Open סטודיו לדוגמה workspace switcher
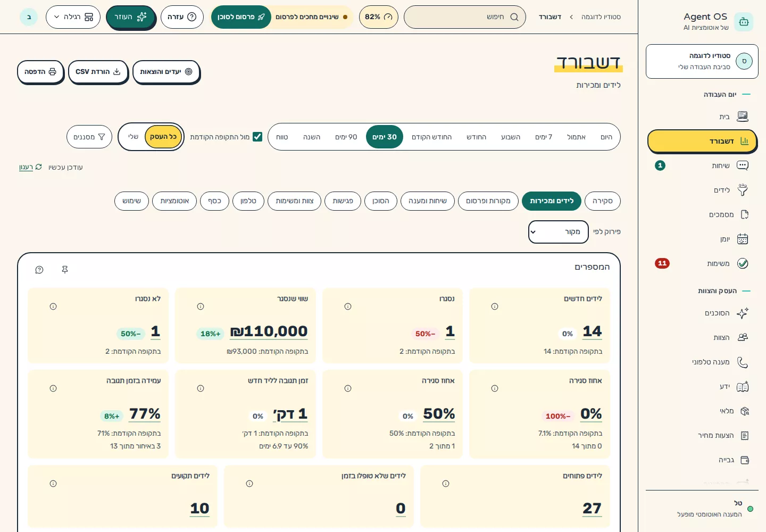This screenshot has height=532, width=766. click(702, 61)
